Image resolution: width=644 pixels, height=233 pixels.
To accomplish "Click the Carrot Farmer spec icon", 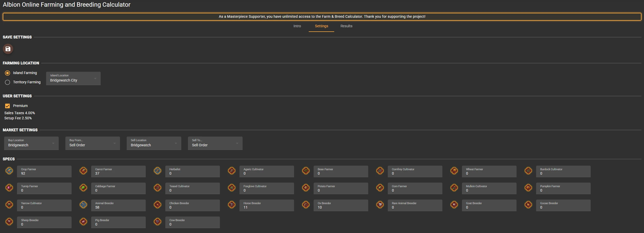I will point(83,171).
